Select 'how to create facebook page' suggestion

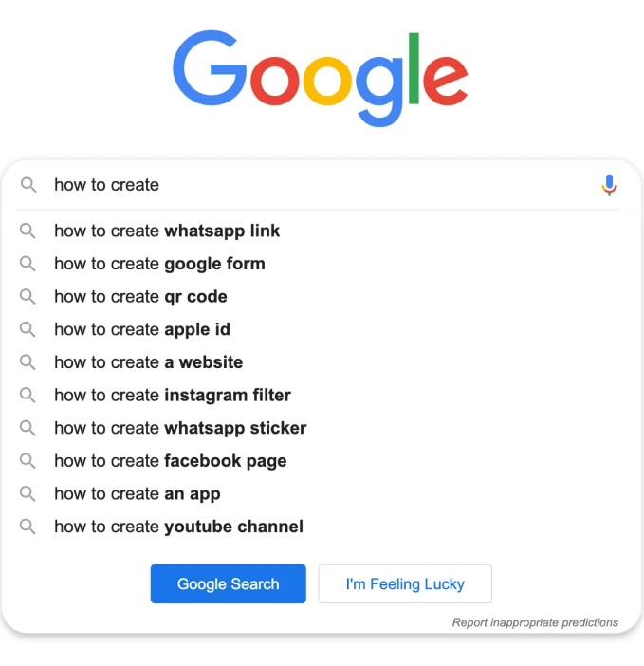(170, 461)
